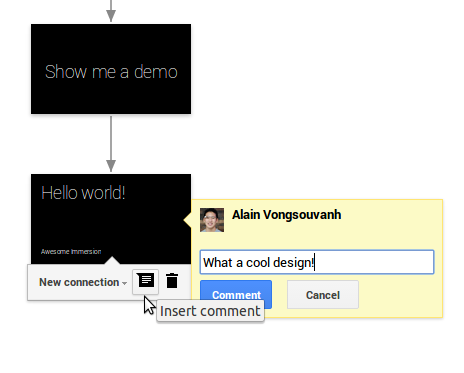This screenshot has height=373, width=464.
Task: Select the connector line between the two cards
Action: pos(111,138)
